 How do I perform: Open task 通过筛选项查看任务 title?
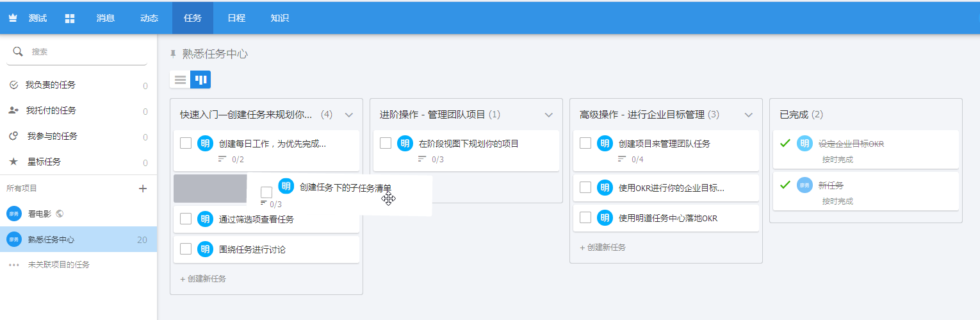click(256, 219)
